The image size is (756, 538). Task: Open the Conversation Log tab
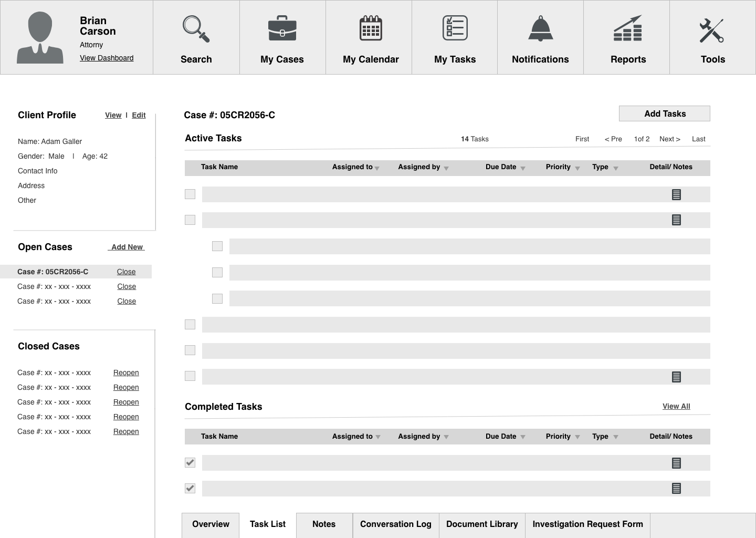pos(396,525)
